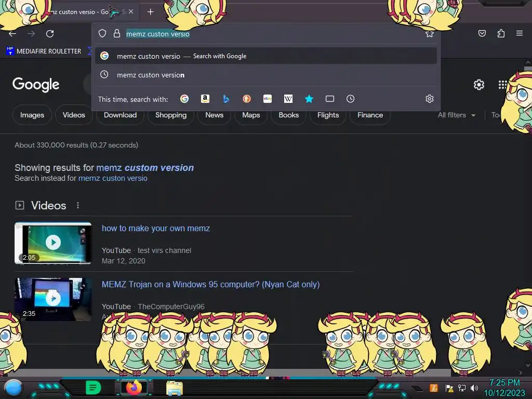Search this time with eBay
Viewport: 532px width, 399px height.
268,99
